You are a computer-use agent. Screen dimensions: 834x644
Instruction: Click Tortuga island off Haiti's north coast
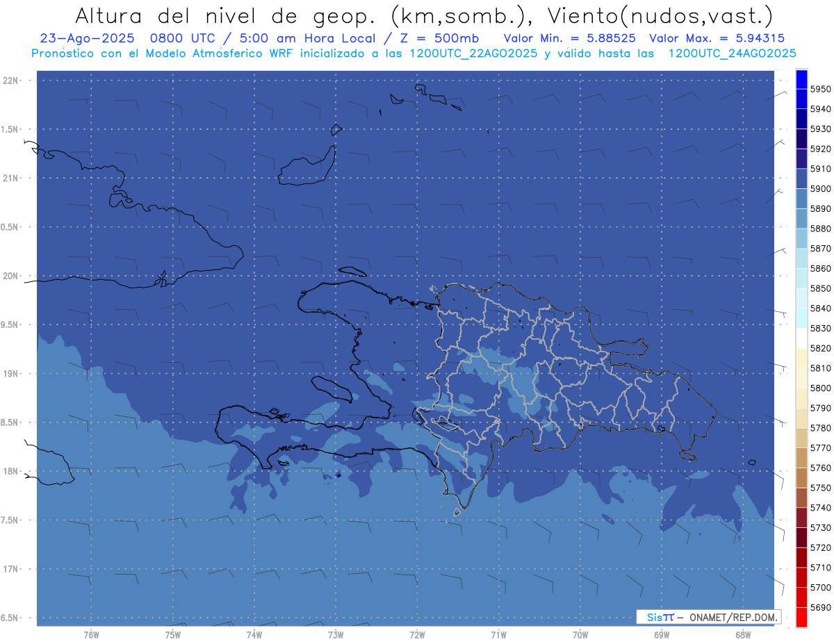pyautogui.click(x=352, y=271)
